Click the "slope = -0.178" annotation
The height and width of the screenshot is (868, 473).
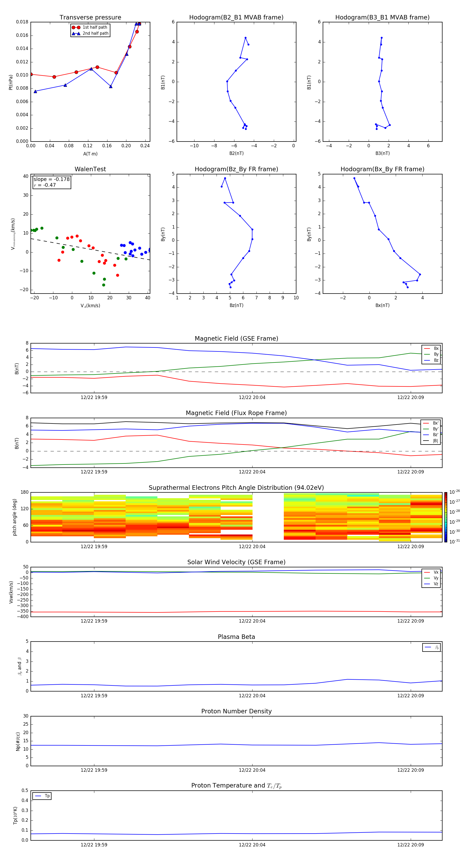tap(52, 179)
